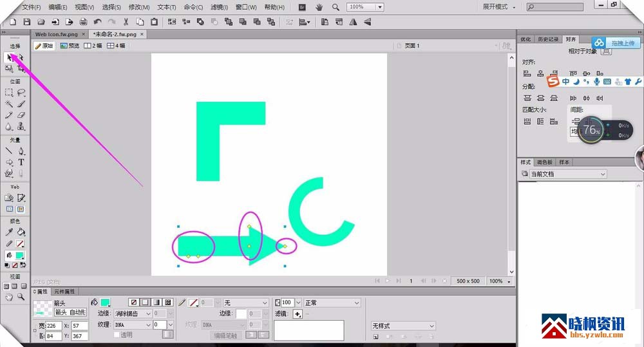Switch to Web Icon.fw.png document tab

click(x=56, y=34)
